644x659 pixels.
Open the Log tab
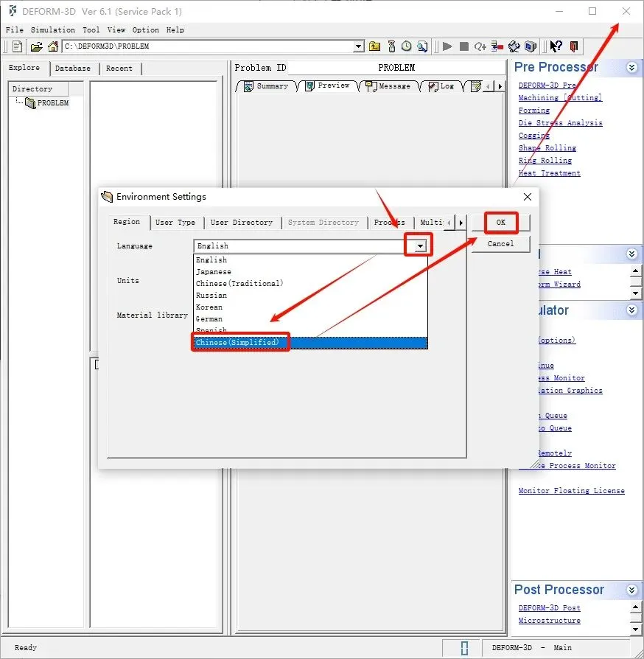[x=441, y=86]
